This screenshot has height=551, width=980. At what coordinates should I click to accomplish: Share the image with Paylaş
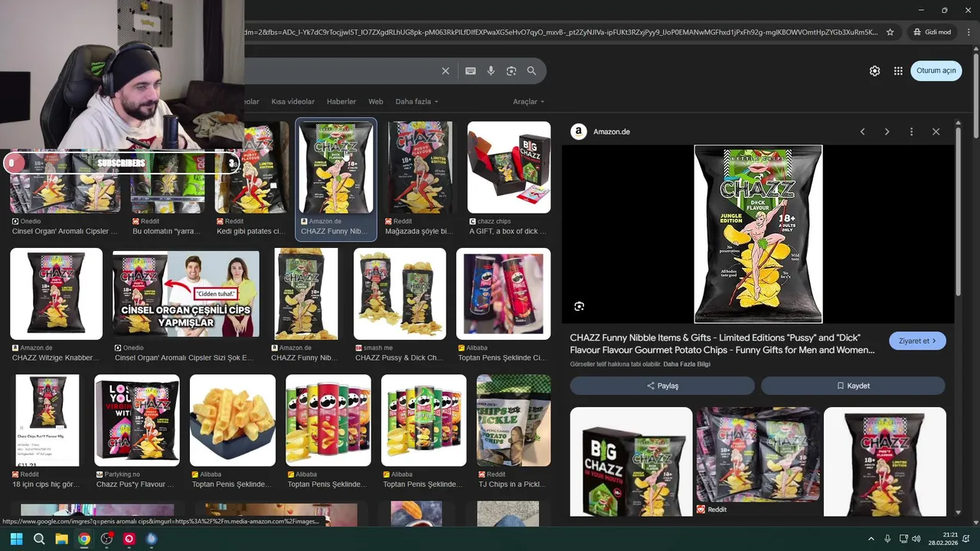[x=662, y=386]
